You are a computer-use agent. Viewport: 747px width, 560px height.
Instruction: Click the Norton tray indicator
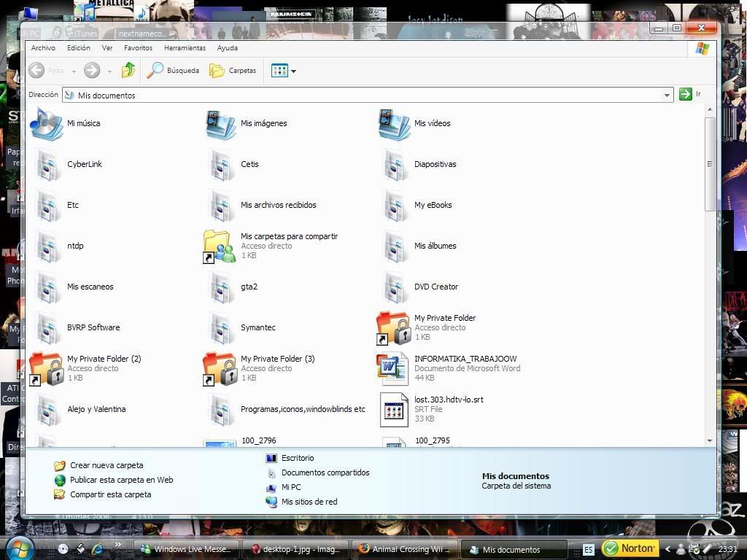(630, 548)
